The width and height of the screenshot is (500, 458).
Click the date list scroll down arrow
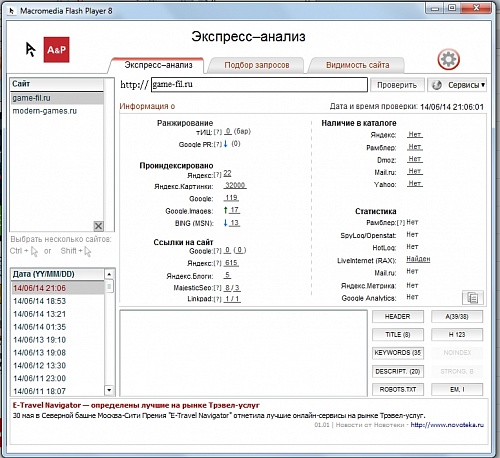[109, 390]
